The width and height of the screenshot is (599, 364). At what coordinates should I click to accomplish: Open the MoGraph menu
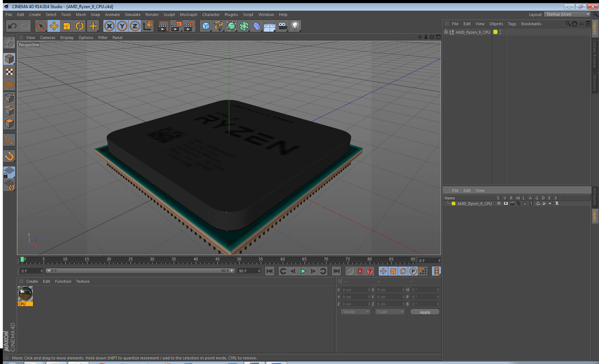point(188,15)
